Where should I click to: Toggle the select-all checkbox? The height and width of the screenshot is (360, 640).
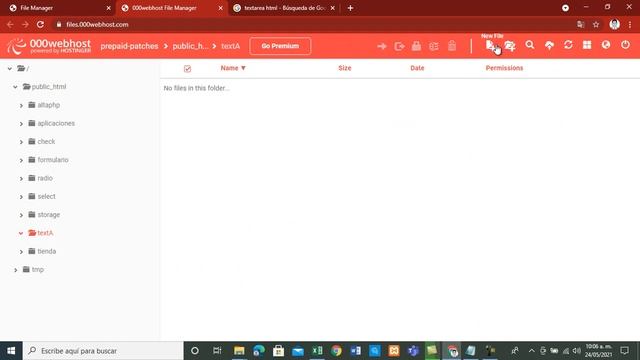187,69
